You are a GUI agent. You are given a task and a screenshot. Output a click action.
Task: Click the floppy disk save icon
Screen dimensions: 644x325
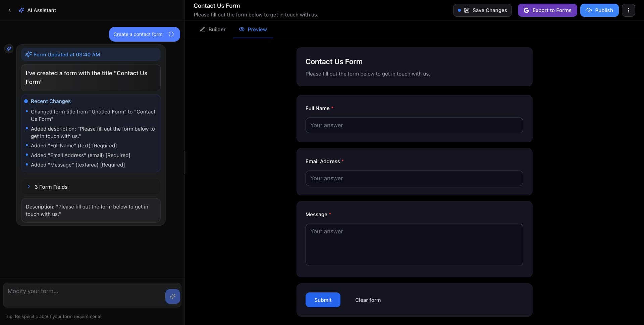467,10
